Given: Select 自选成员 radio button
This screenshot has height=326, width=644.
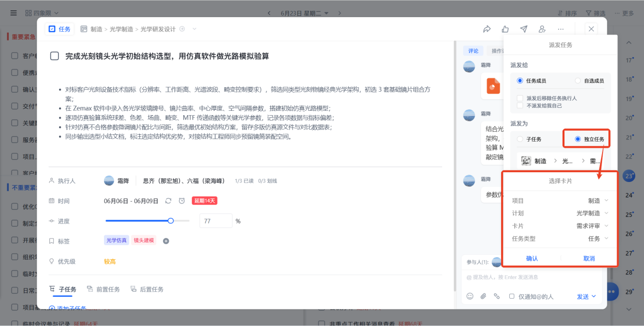Looking at the screenshot, I should [578, 81].
